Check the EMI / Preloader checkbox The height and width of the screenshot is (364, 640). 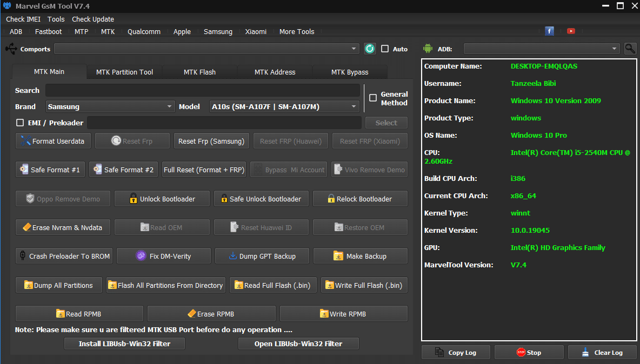pos(20,123)
